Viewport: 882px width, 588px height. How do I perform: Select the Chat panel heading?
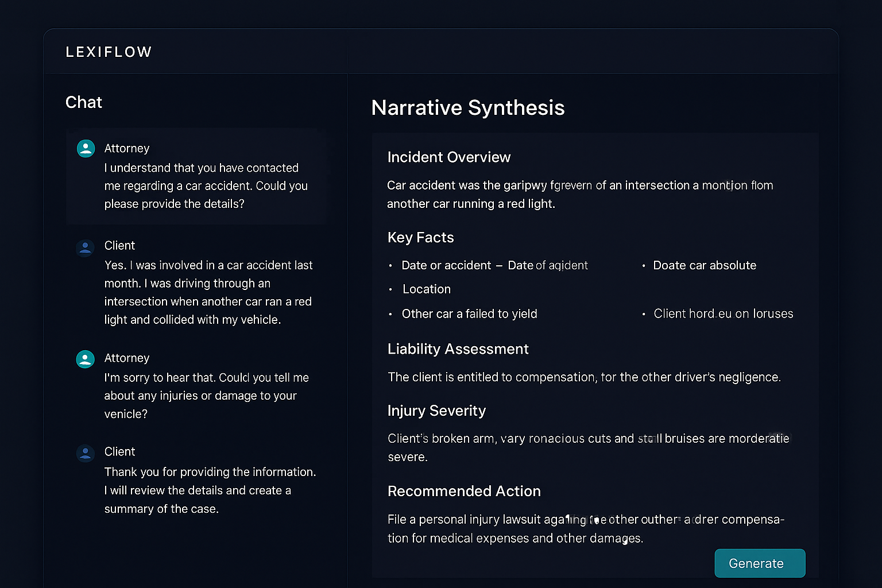(84, 102)
